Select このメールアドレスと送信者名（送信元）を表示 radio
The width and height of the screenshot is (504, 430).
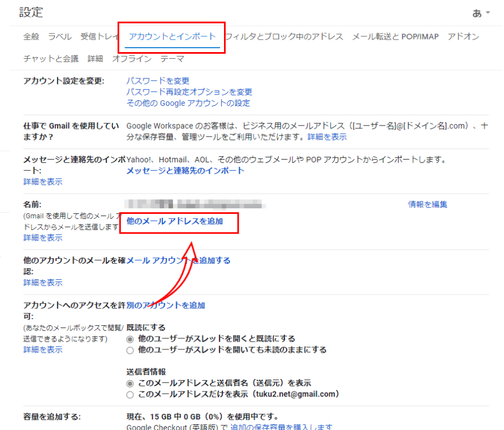[x=130, y=384]
